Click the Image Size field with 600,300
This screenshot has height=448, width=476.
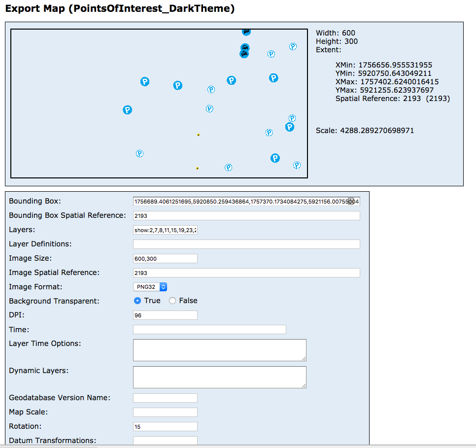(165, 258)
